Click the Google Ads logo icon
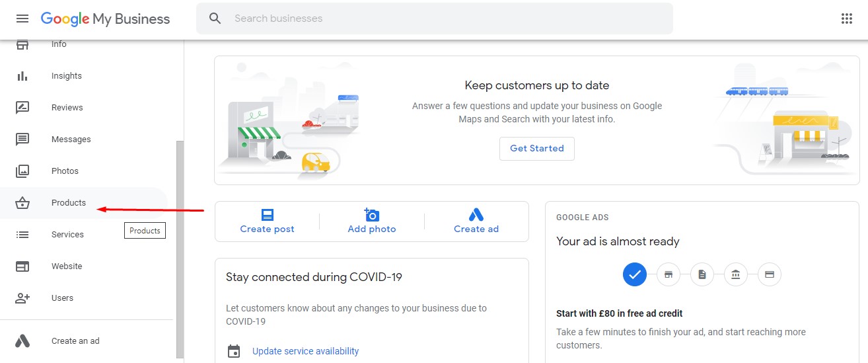The width and height of the screenshot is (868, 363). (x=22, y=341)
